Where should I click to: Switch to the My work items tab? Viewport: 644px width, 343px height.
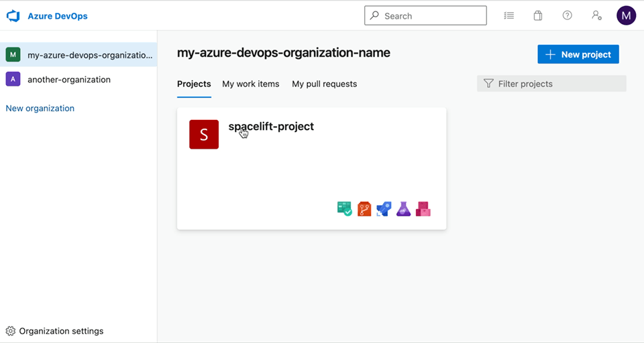[x=250, y=84]
